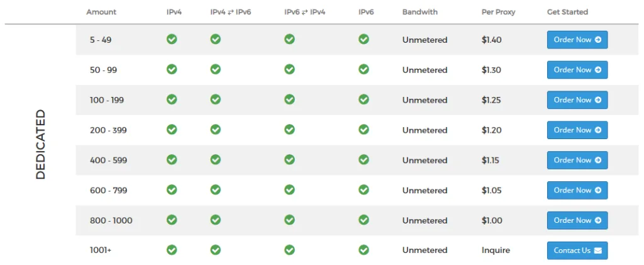Click the Amount column header
The image size is (644, 265).
point(101,12)
